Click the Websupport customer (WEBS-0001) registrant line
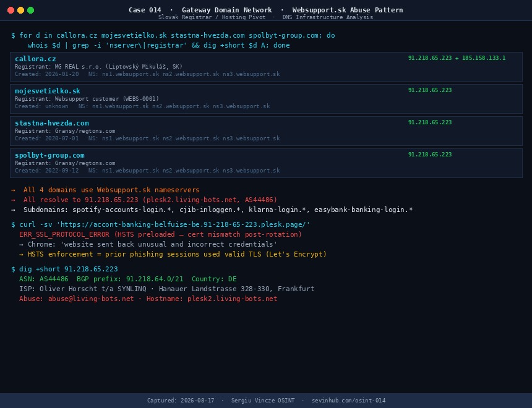The width and height of the screenshot is (532, 408). 87,99
